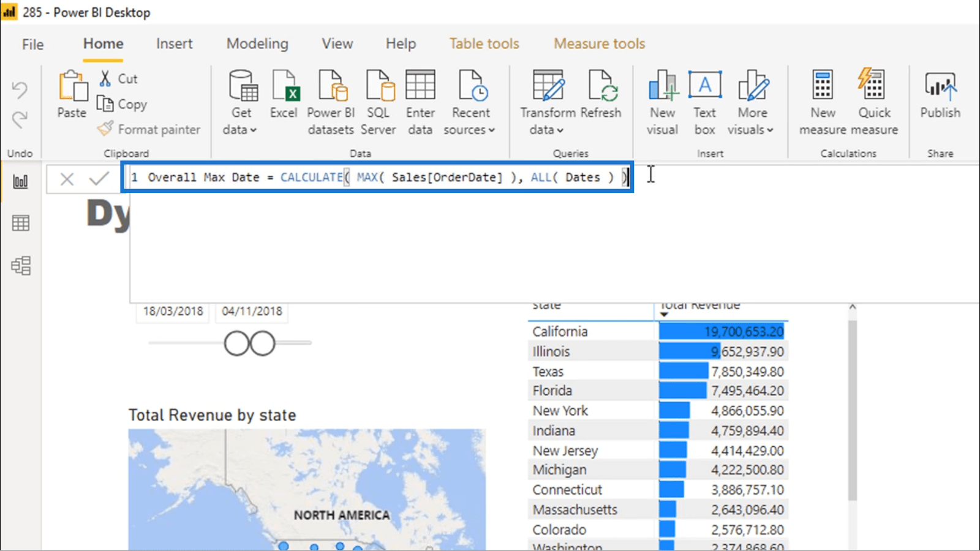Click the Total Revenue by state title
Image resolution: width=980 pixels, height=551 pixels.
pyautogui.click(x=212, y=415)
